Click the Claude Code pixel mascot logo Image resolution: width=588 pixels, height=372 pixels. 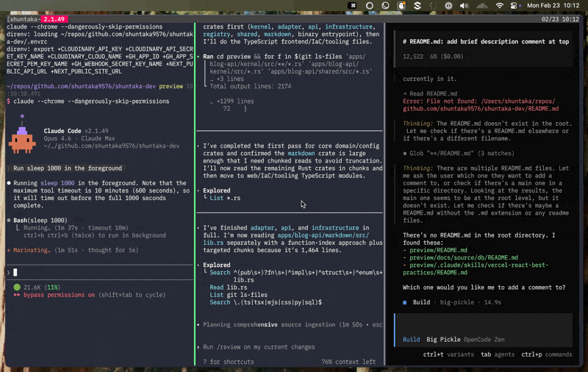(x=22, y=135)
